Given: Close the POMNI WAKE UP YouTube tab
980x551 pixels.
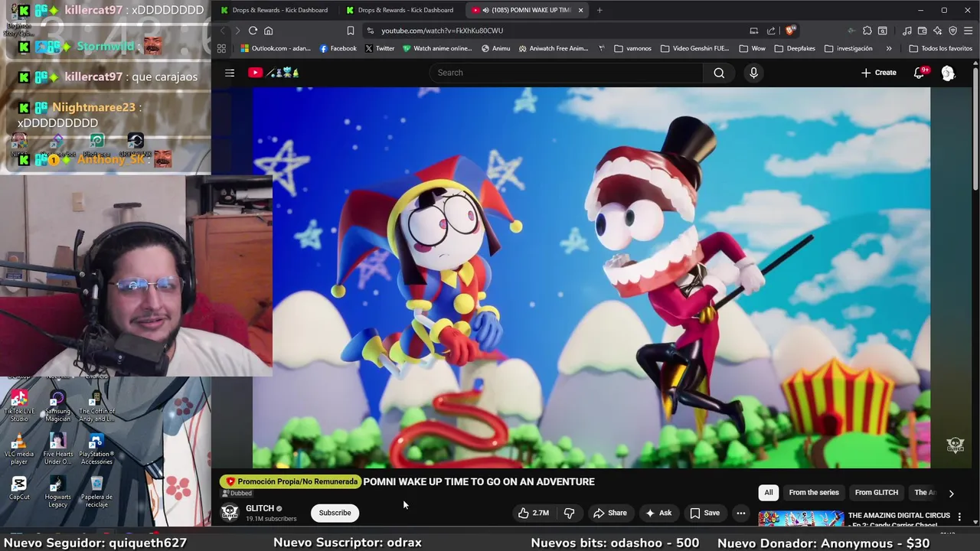Looking at the screenshot, I should [x=580, y=10].
